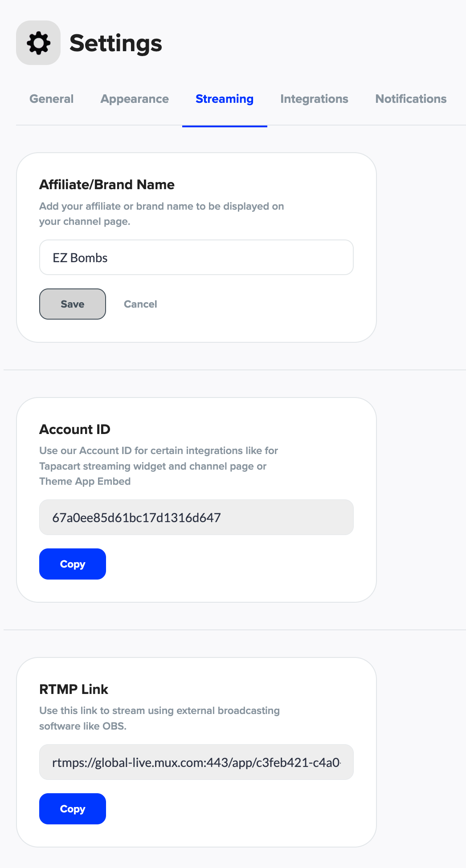Viewport: 466px width, 868px height.
Task: Select the Streaming tab
Action: pyautogui.click(x=225, y=99)
